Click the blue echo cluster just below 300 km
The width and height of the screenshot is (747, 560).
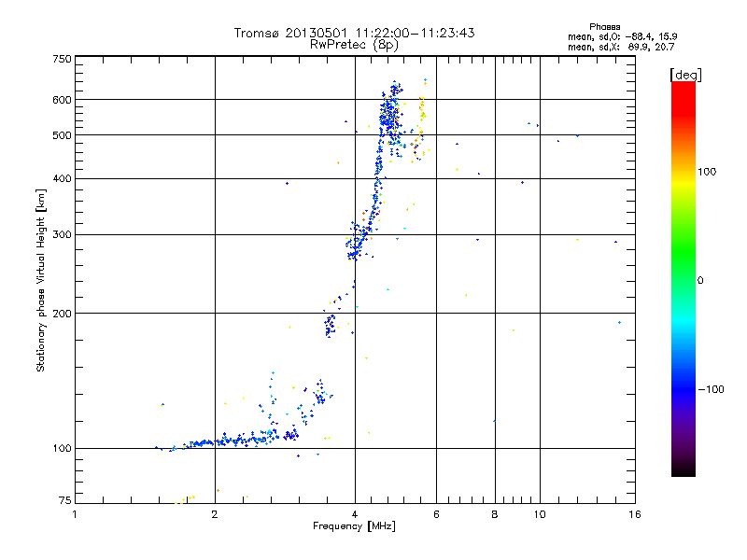coord(357,245)
